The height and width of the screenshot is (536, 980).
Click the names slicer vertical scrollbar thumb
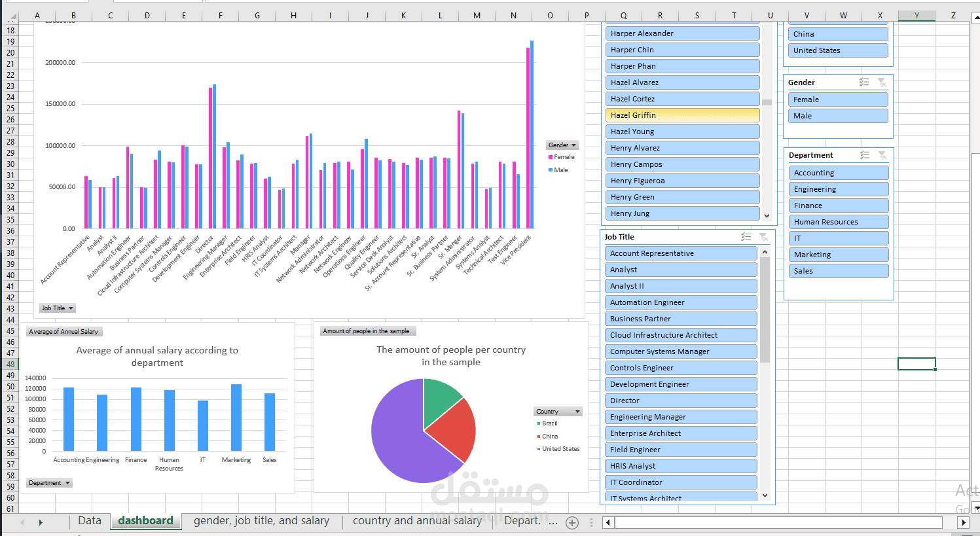point(767,102)
